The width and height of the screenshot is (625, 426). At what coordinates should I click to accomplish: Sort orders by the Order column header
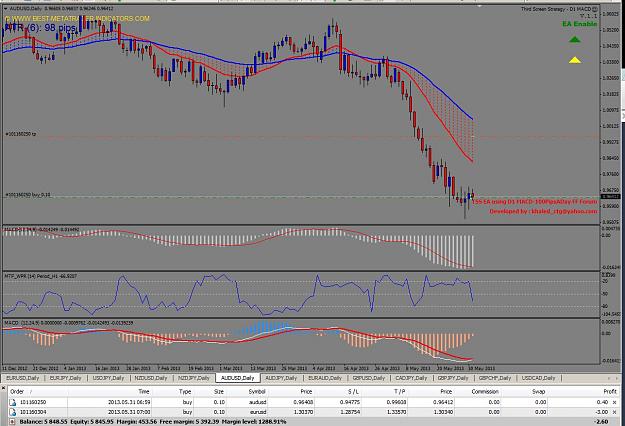tap(17, 392)
